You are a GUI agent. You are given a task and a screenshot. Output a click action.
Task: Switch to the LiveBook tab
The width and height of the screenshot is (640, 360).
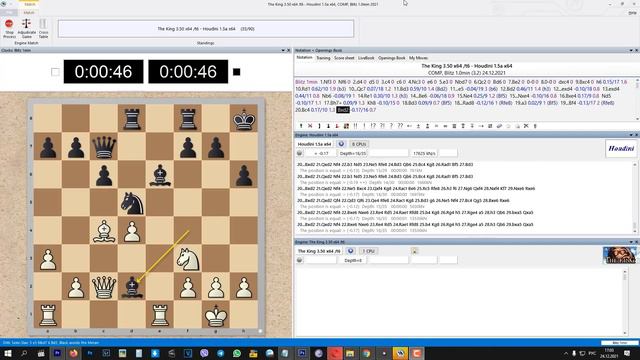coord(366,58)
